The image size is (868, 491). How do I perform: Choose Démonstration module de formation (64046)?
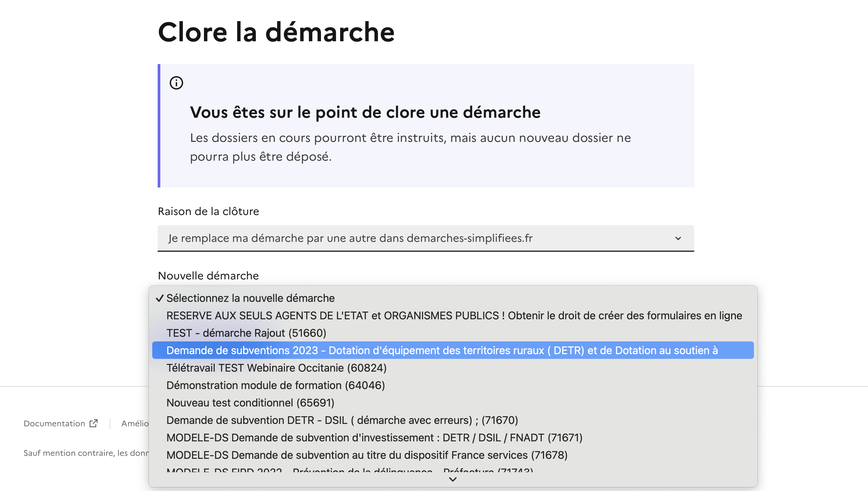pyautogui.click(x=275, y=385)
